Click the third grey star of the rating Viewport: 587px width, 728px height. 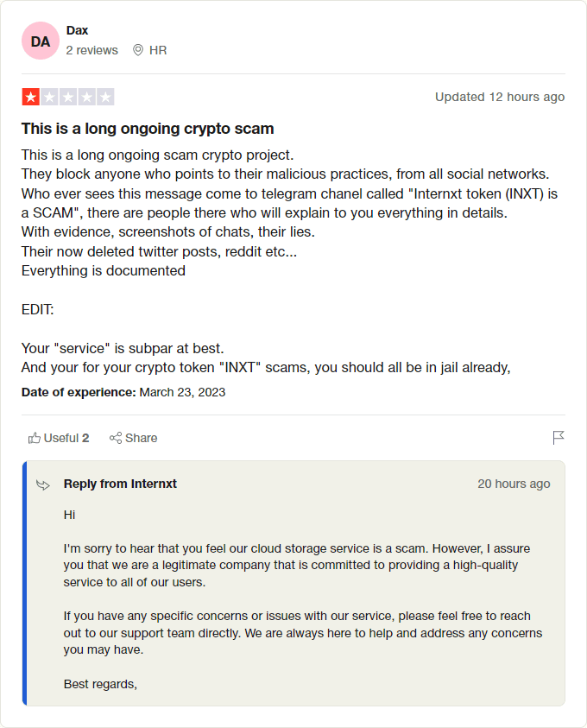point(68,97)
